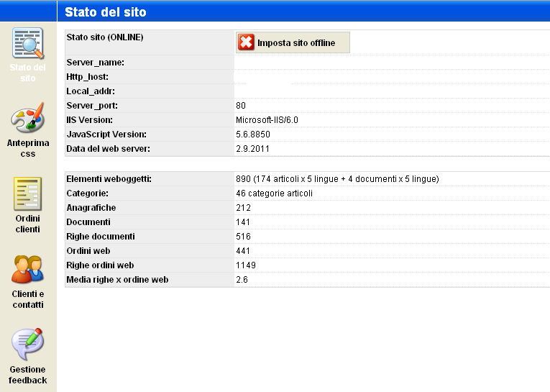
Task: Select the 'Stato del sito' sidebar label
Action: coord(28,73)
